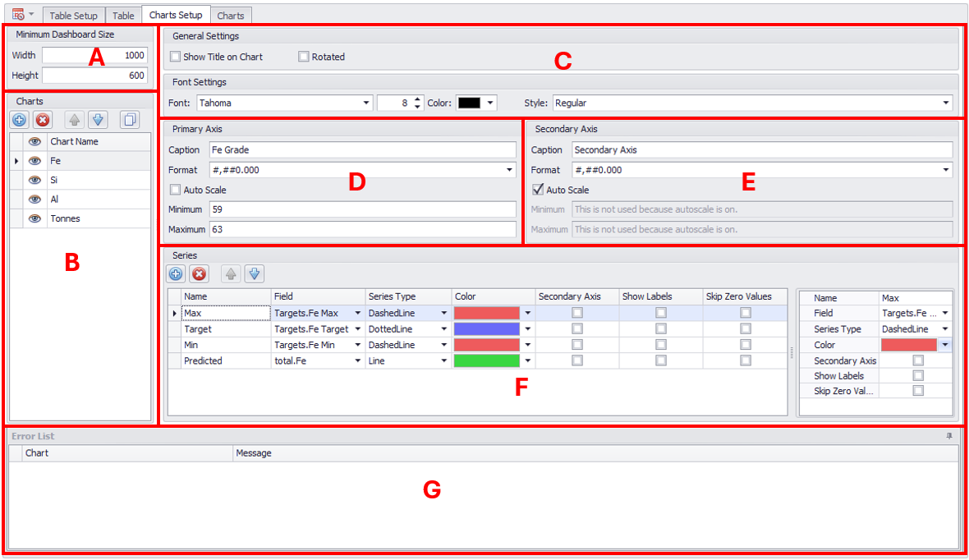Viewport: 969px width, 560px height.
Task: Select the Si chart in list
Action: click(x=54, y=180)
